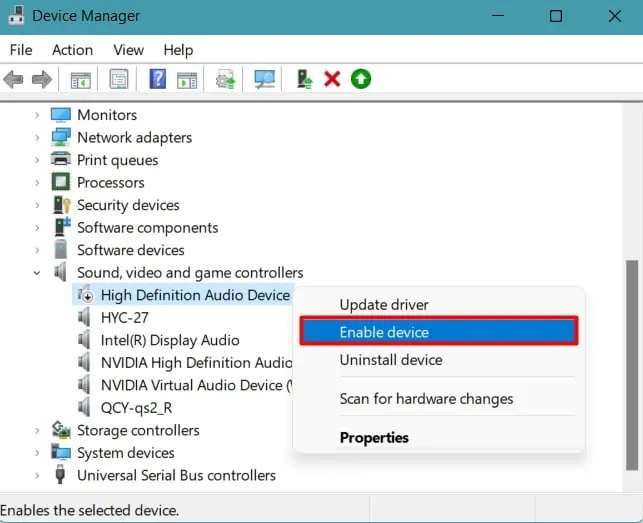Open the Properties toolbar icon
Image resolution: width=643 pixels, height=523 pixels.
[119, 79]
